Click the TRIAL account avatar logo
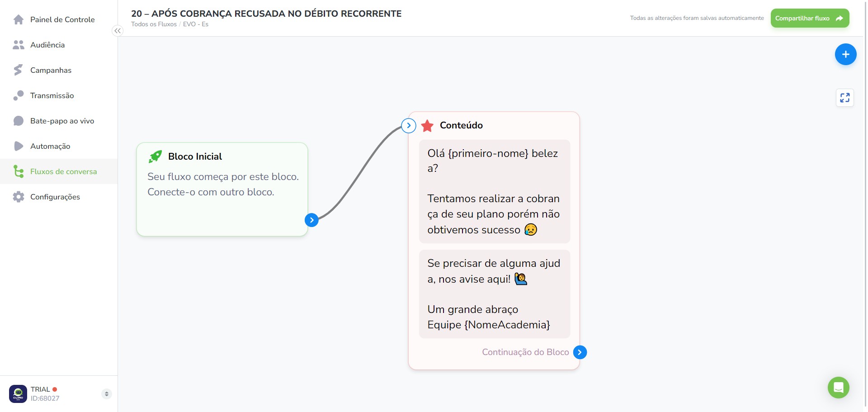This screenshot has width=868, height=412. coord(18,394)
